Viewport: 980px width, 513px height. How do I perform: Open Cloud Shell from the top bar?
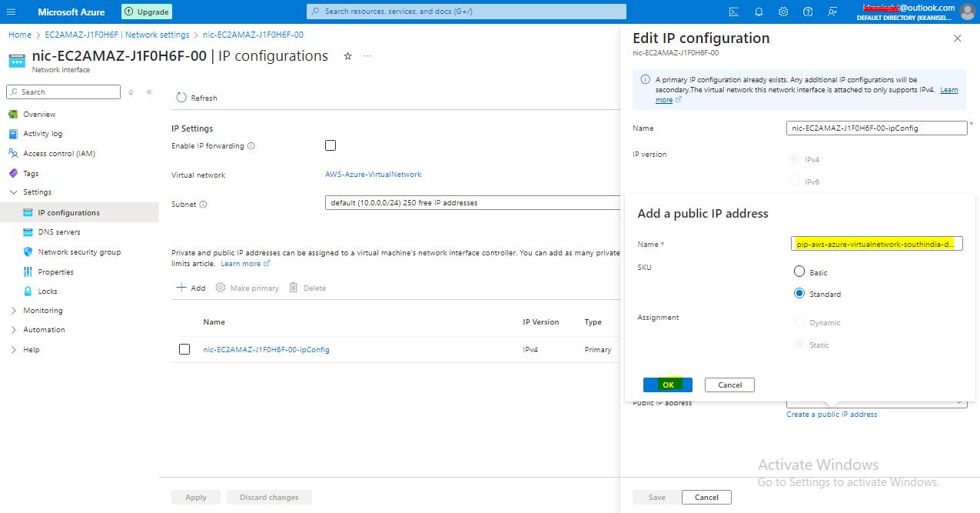734,12
